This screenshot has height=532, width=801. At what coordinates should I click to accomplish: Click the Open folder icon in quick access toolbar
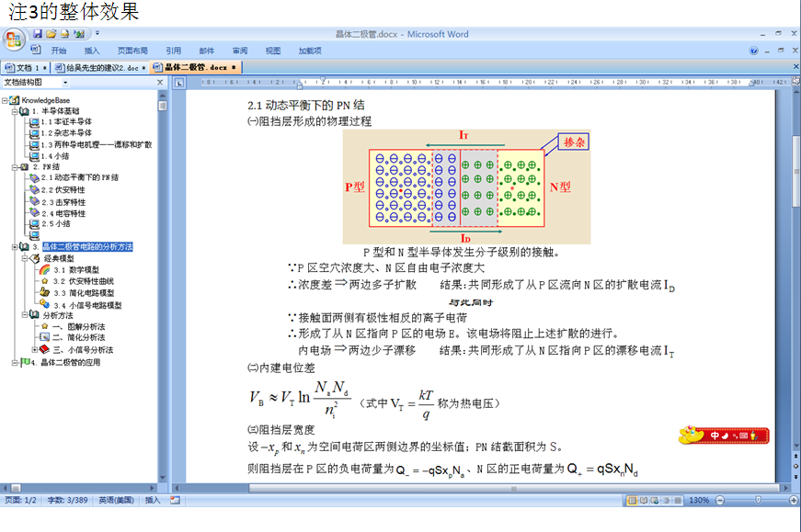[x=51, y=34]
